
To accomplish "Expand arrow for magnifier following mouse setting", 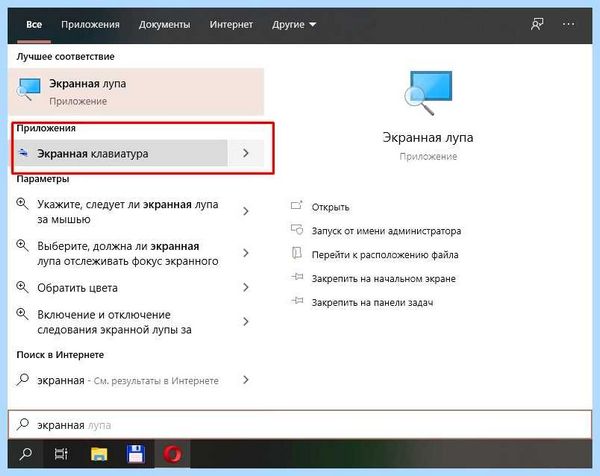I will 246,211.
